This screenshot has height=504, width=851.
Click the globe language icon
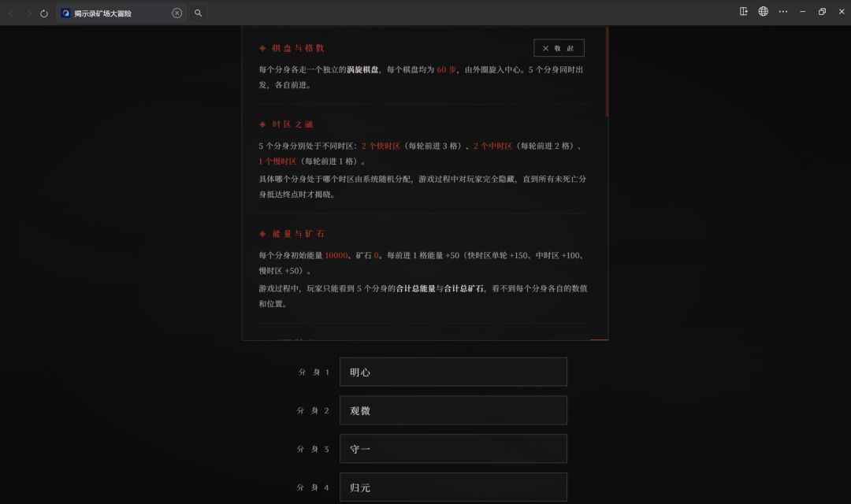[x=763, y=11]
